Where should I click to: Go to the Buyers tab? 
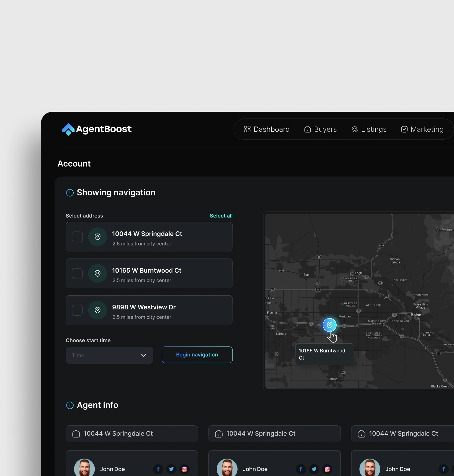320,129
